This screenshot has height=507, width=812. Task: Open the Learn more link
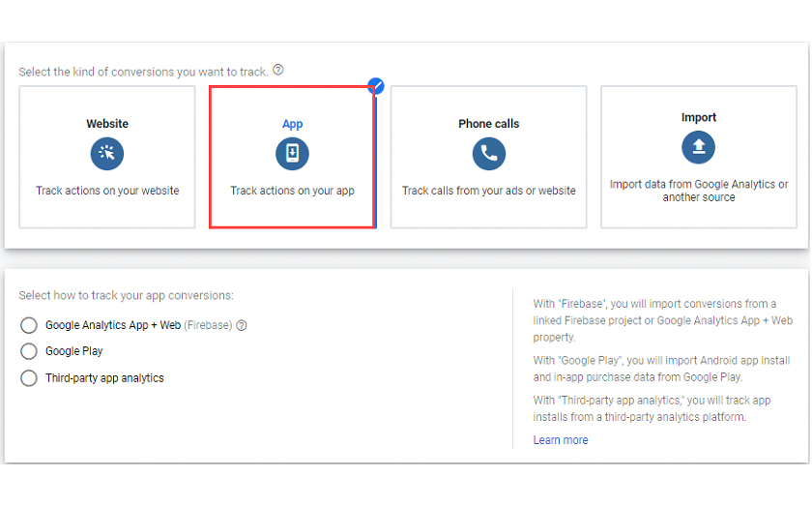(561, 440)
